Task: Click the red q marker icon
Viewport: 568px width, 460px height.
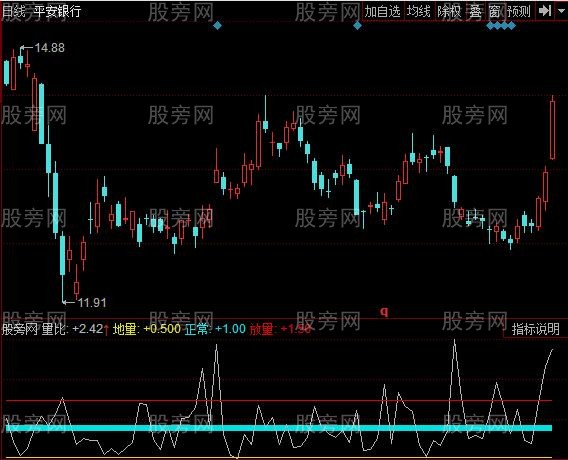Action: [385, 311]
